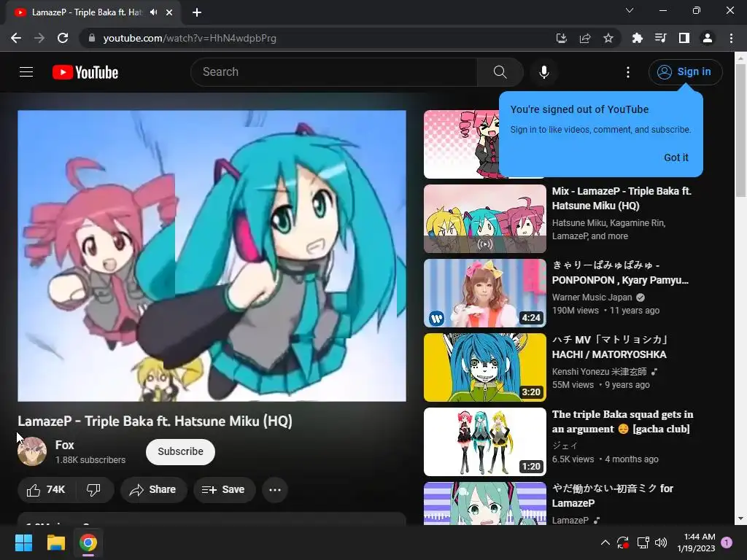The width and height of the screenshot is (747, 560).
Task: Open media controls icon in toolbar
Action: [x=660, y=38]
